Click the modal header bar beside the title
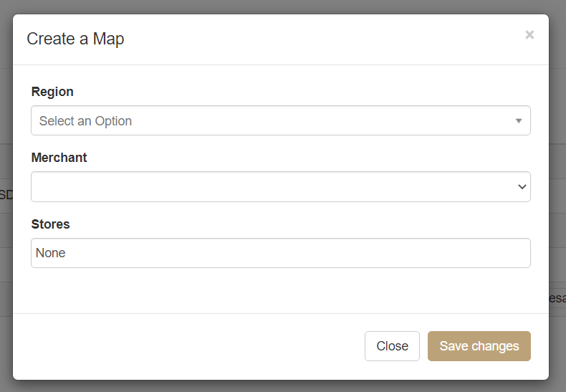This screenshot has height=392, width=566. pos(322,39)
